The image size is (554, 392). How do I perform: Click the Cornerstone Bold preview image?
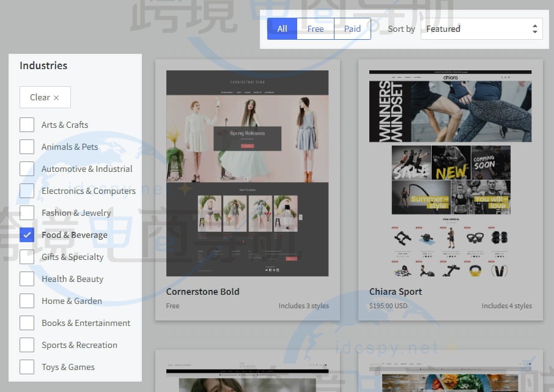(x=247, y=173)
